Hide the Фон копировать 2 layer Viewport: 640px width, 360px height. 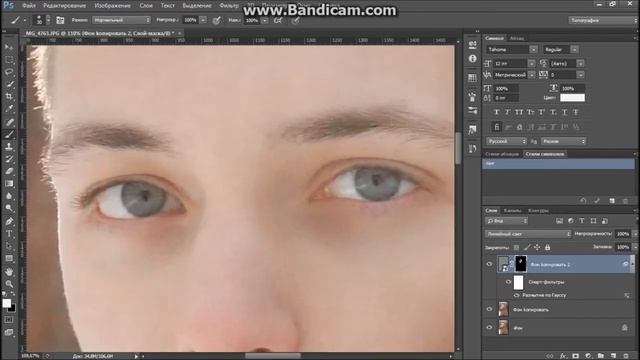pyautogui.click(x=489, y=264)
